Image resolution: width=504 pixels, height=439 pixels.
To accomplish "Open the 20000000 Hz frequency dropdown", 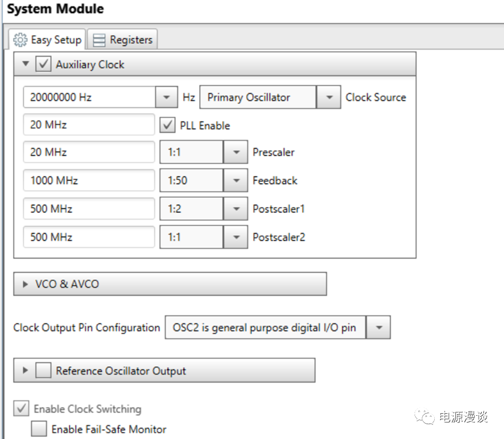I will [x=166, y=97].
